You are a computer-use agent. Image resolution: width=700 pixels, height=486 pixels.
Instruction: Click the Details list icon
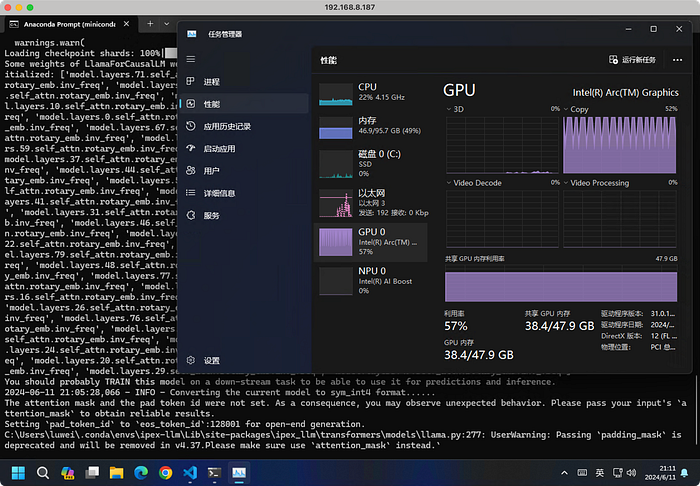[191, 193]
